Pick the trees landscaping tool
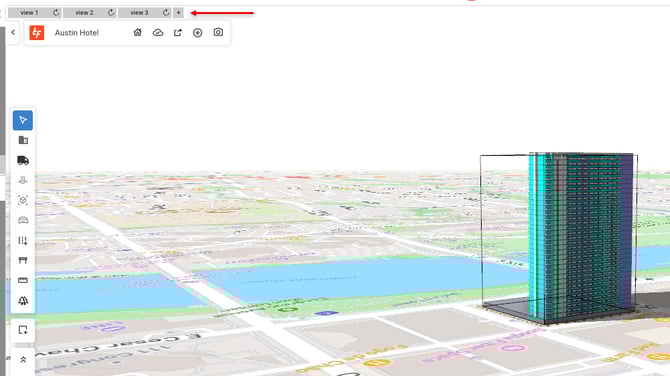The width and height of the screenshot is (670, 376). click(23, 300)
